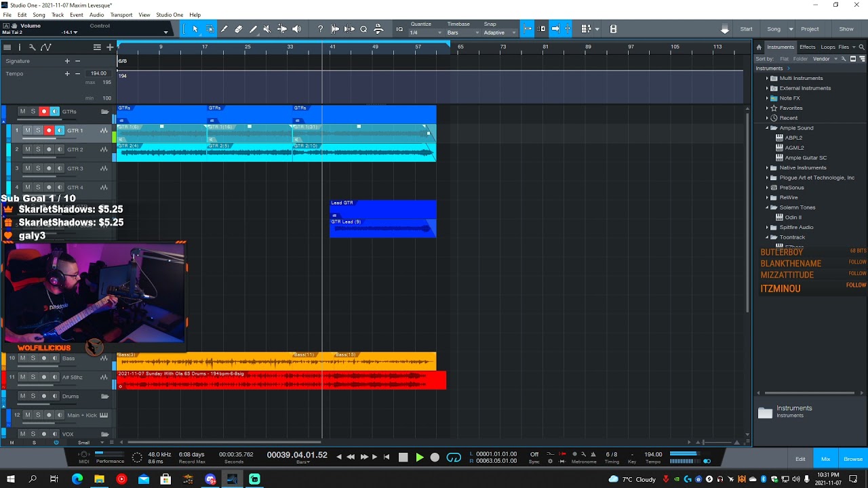The image size is (868, 488).
Task: Toggle record arm on GTRs folder track
Action: [x=44, y=111]
